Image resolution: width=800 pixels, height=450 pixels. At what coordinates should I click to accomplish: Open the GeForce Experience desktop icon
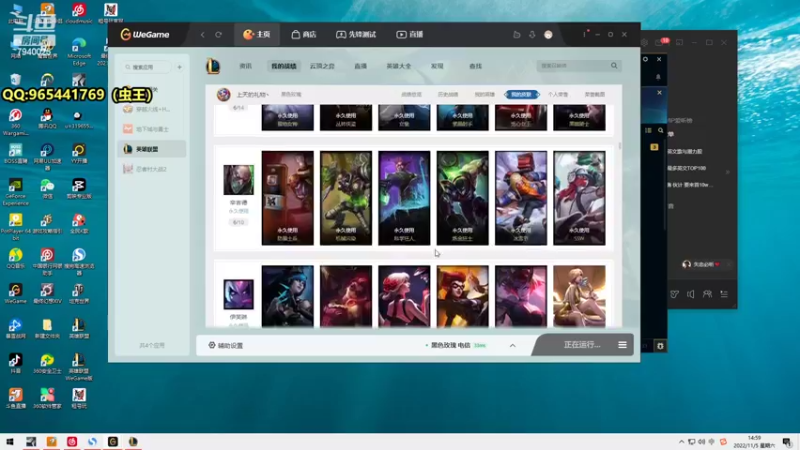(x=15, y=192)
